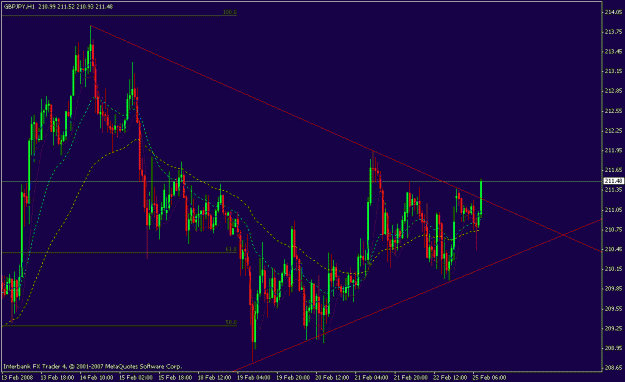Screen dimensions: 625x382
Task: Select the 209.55 price axis label
Action: click(613, 309)
